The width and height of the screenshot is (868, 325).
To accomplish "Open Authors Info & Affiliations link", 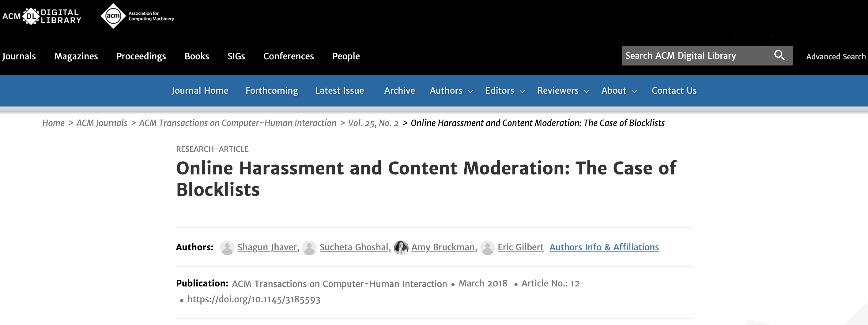I will click(604, 247).
